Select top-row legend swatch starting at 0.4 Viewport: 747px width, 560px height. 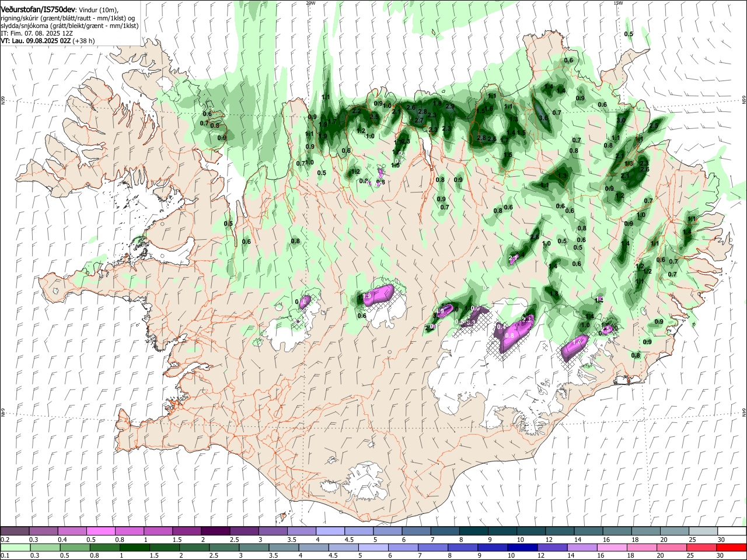pos(72,531)
